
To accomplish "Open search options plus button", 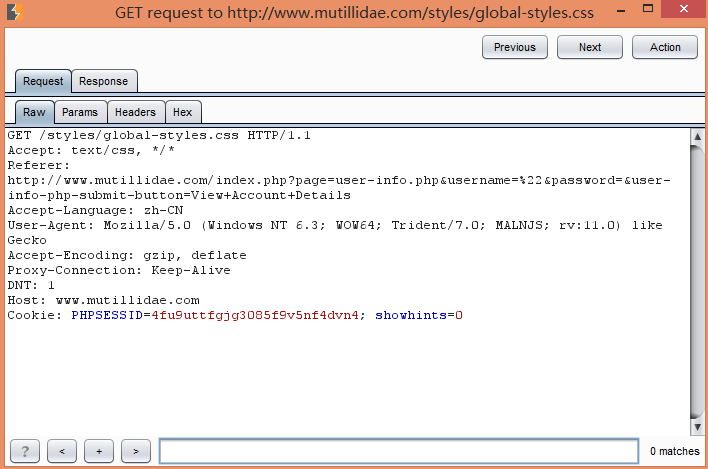I will click(99, 451).
